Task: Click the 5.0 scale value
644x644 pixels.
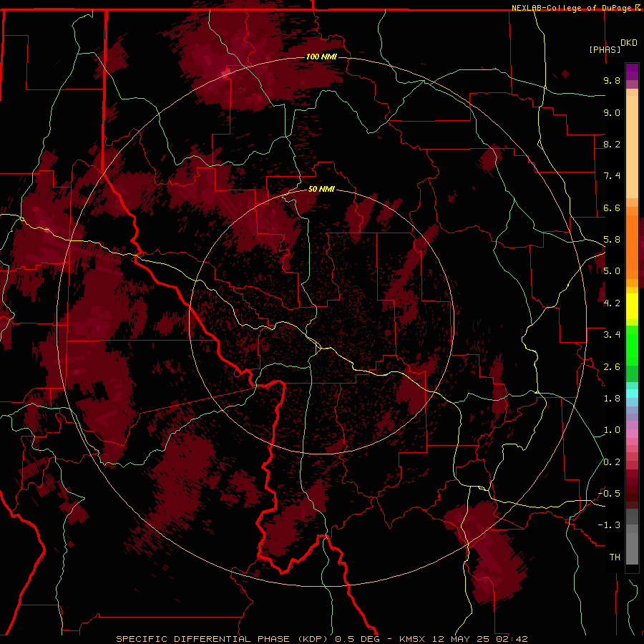Action: point(612,271)
